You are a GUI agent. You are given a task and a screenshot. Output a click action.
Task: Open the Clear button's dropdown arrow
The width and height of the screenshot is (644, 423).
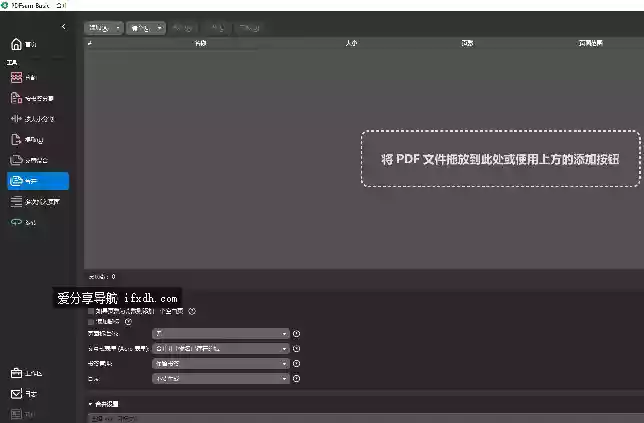point(159,28)
